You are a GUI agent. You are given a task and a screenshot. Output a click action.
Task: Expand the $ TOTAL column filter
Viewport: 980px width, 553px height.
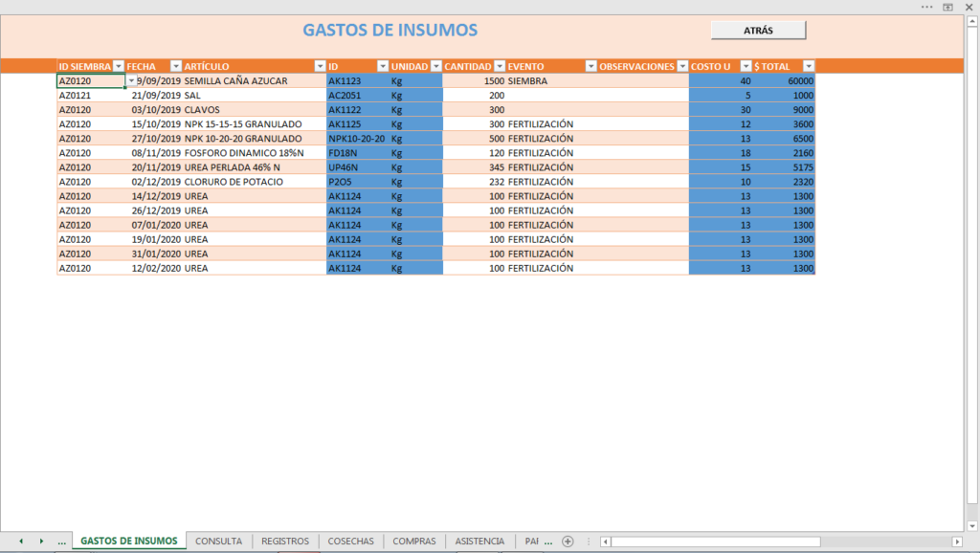808,66
